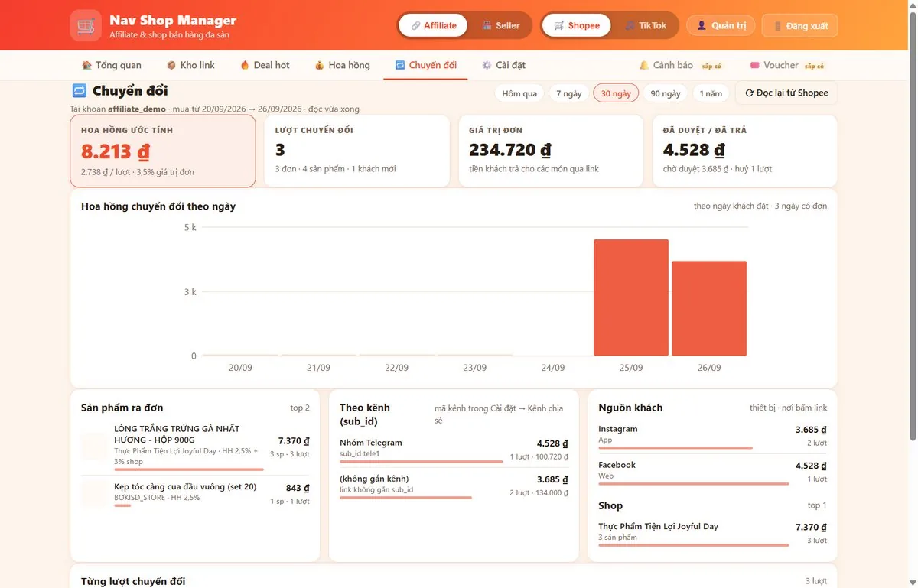Click the 26/09 chart bar
The width and height of the screenshot is (918, 588).
coord(709,308)
